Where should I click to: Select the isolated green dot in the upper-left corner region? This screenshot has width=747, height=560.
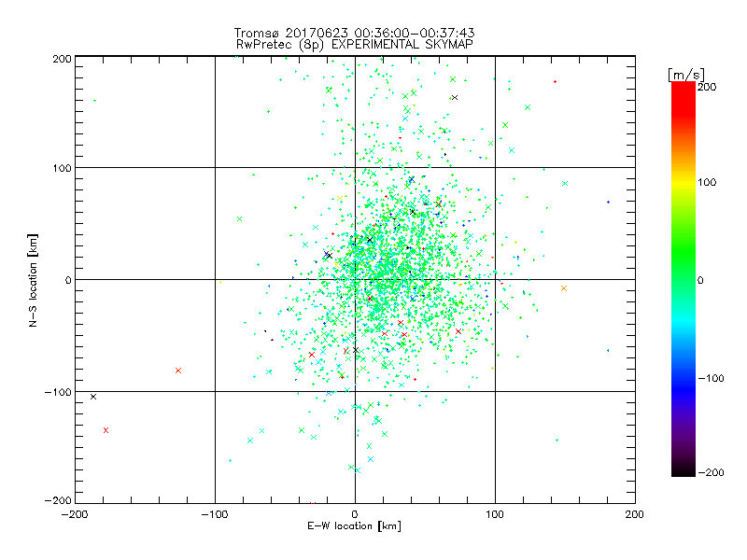95,101
